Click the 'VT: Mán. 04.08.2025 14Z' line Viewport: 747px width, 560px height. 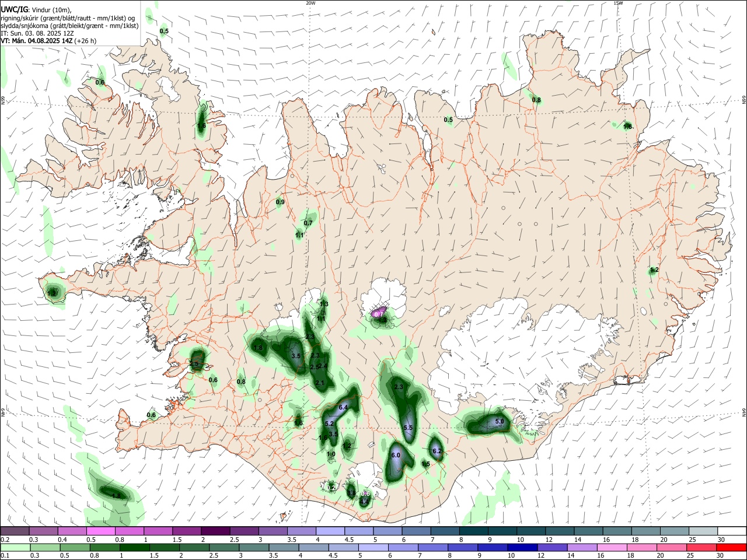point(48,41)
